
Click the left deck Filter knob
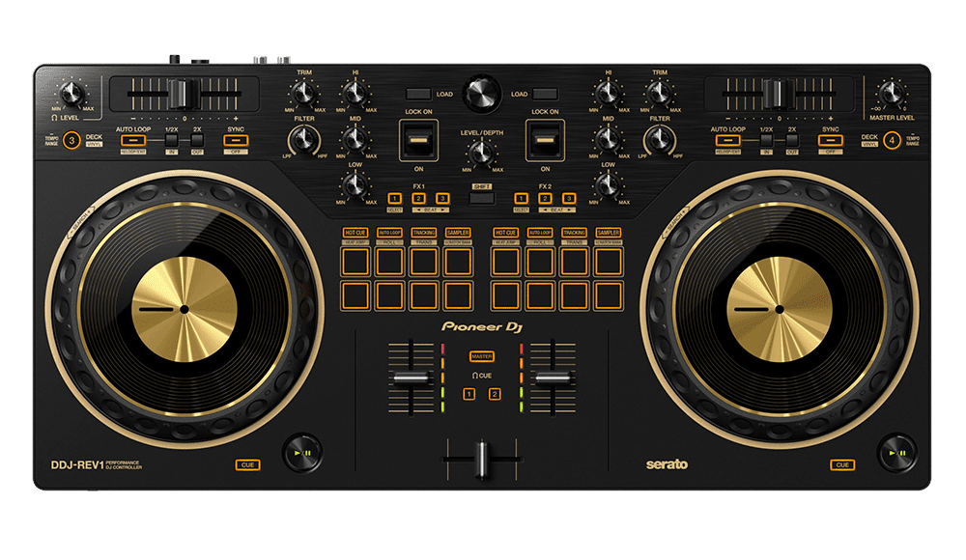click(303, 142)
